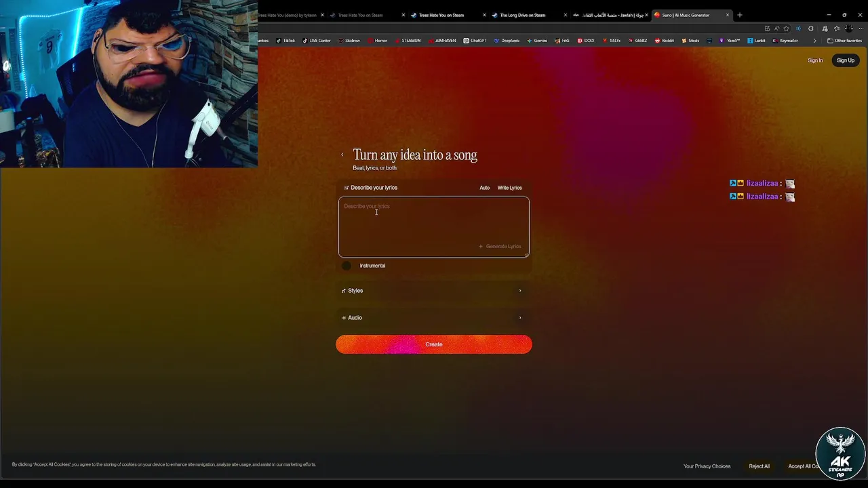Click the Create button
Viewport: 868px width, 488px height.
click(434, 344)
